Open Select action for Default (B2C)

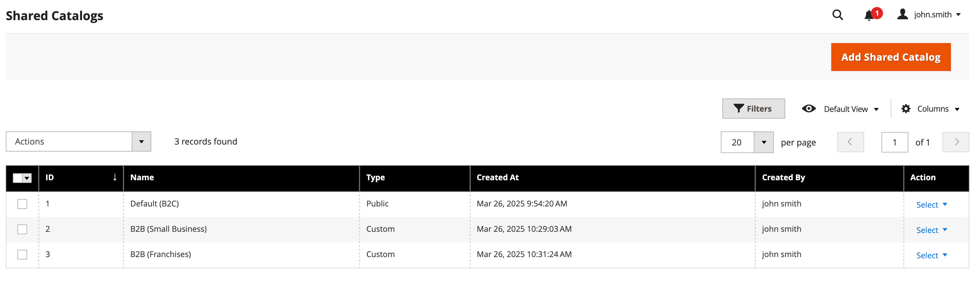[931, 204]
